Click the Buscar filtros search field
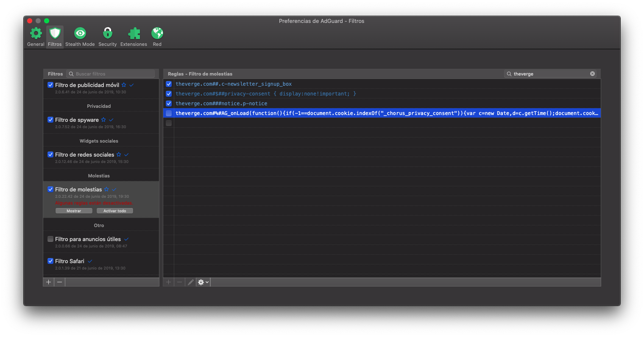This screenshot has height=337, width=644. coord(111,74)
